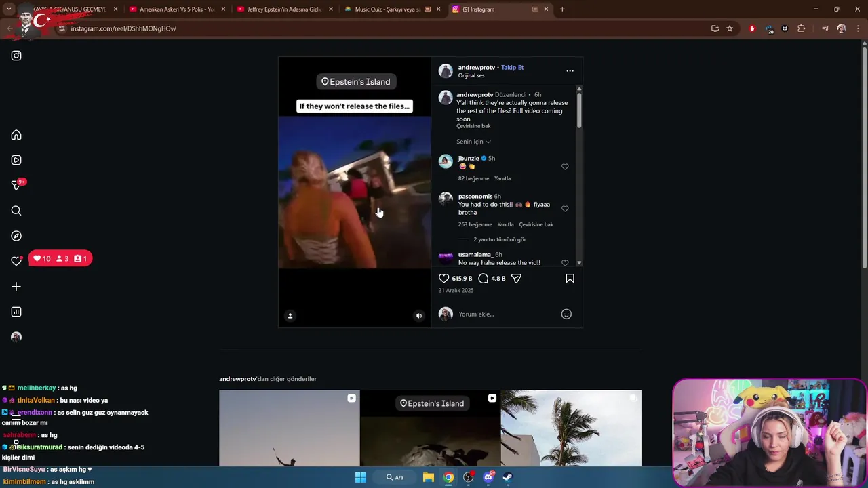Open the Chrome three-dot menu

[858, 28]
